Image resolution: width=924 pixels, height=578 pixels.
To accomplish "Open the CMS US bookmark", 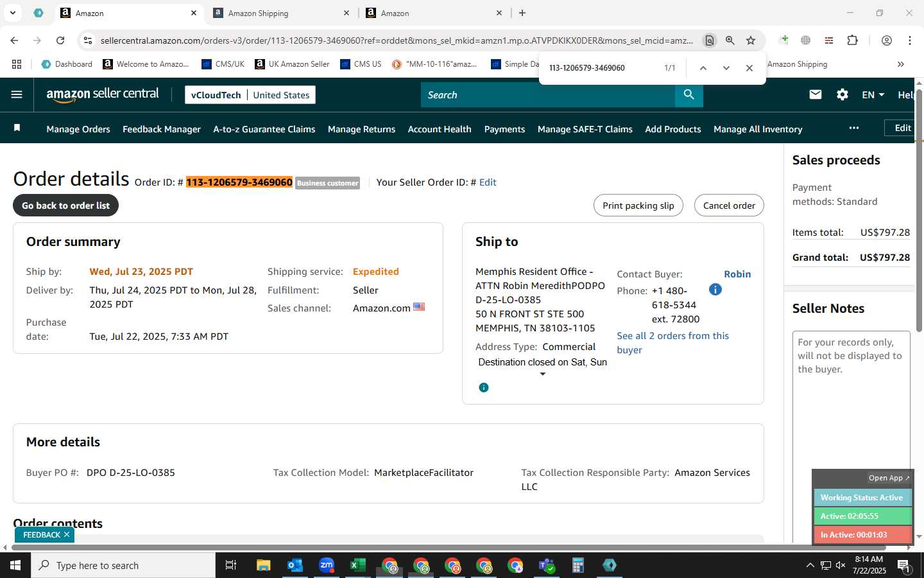I will tap(361, 64).
